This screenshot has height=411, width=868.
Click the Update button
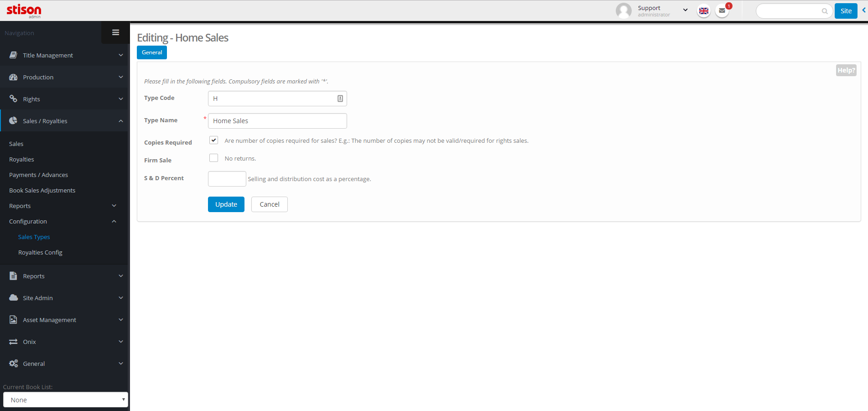pyautogui.click(x=226, y=204)
